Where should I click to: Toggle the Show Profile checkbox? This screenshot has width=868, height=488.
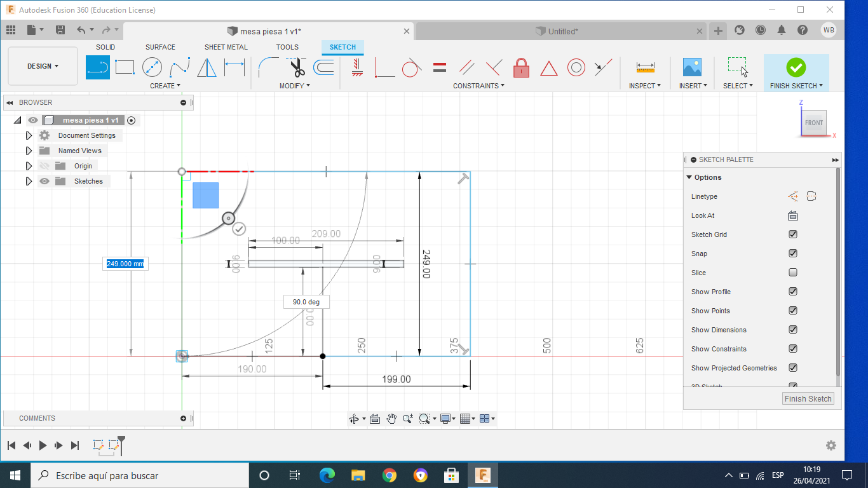pos(793,292)
